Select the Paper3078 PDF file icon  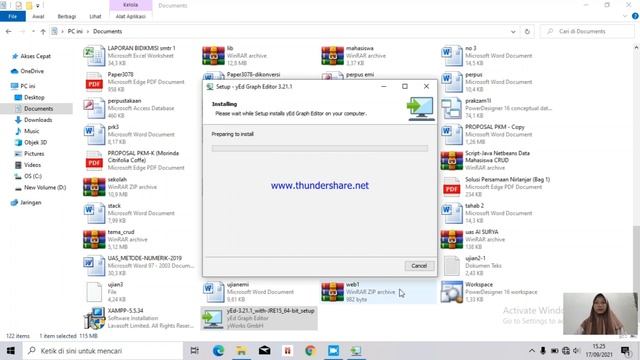(x=94, y=82)
